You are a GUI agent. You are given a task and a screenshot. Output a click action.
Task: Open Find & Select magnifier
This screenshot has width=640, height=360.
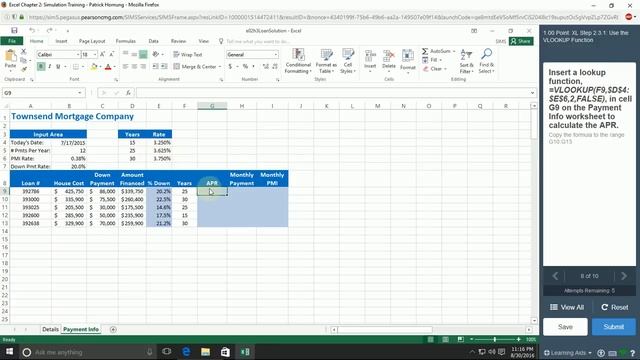(486, 60)
